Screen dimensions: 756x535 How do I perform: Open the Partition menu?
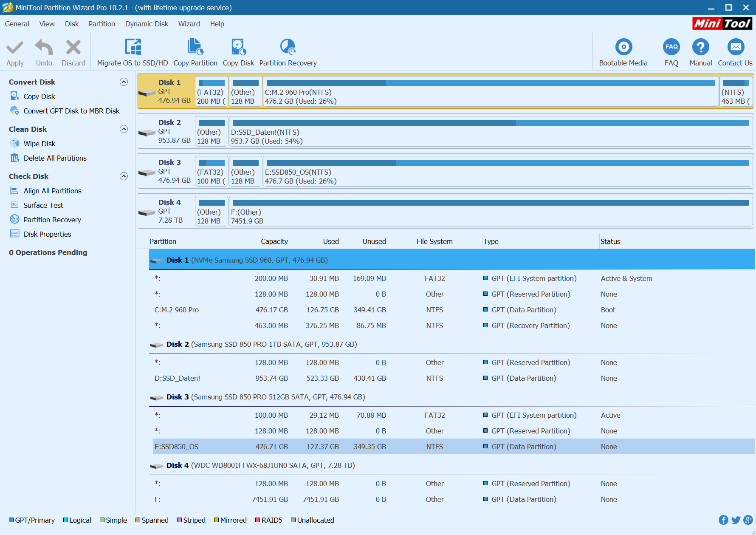pos(102,24)
